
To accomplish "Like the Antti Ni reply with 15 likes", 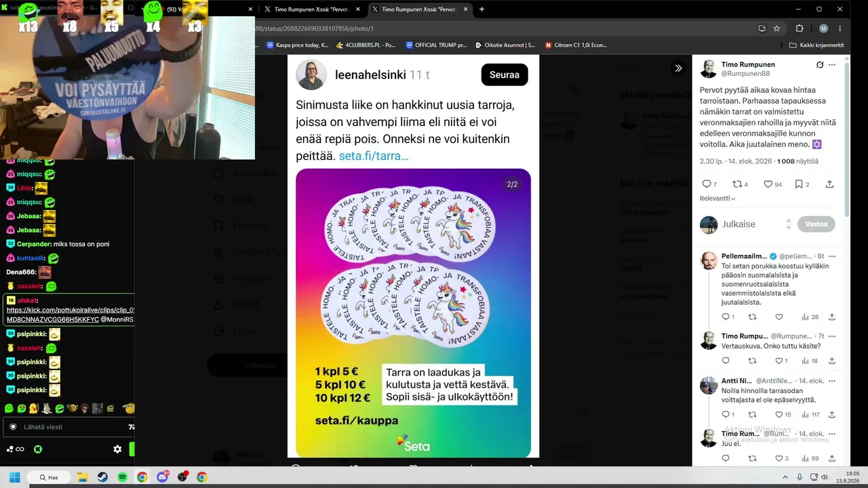I will (783, 415).
